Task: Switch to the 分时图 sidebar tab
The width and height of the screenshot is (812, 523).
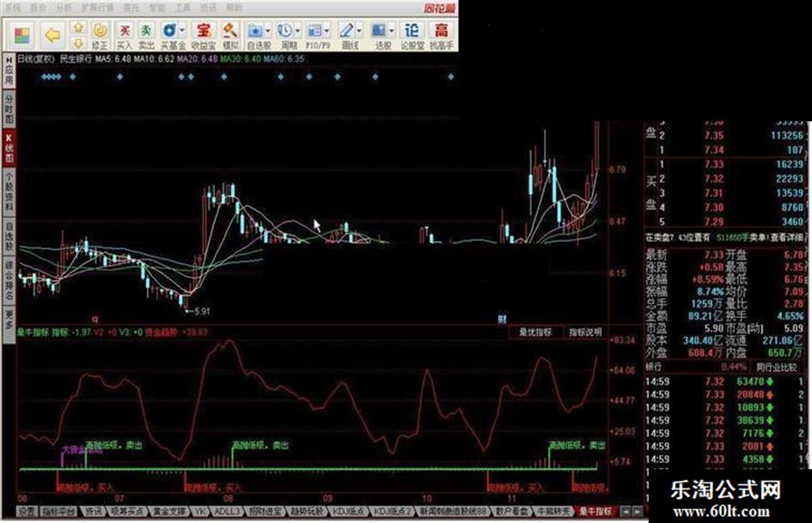Action: (9, 108)
